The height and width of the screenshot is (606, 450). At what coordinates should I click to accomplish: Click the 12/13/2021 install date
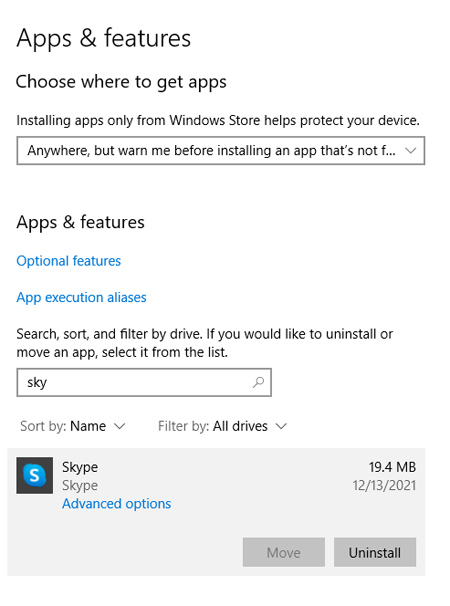(x=384, y=485)
